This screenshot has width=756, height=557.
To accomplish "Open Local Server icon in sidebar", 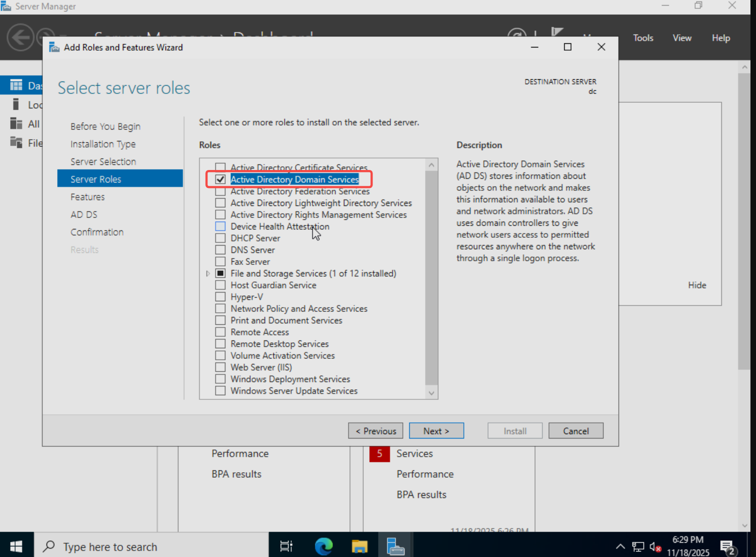I will [16, 105].
